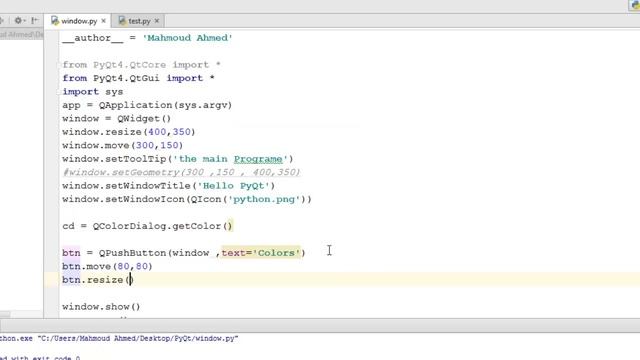The image size is (640, 360).
Task: Click the fold end marker beside import sys
Action: point(60,92)
